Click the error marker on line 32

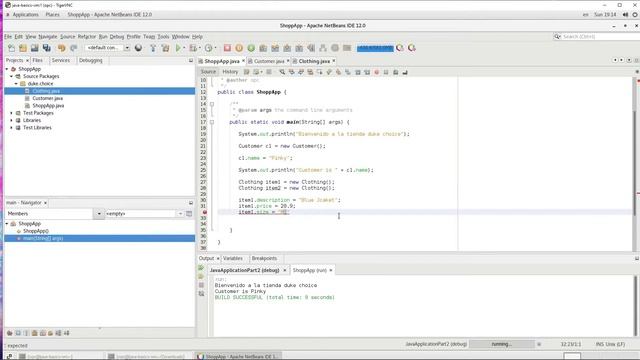tap(205, 212)
